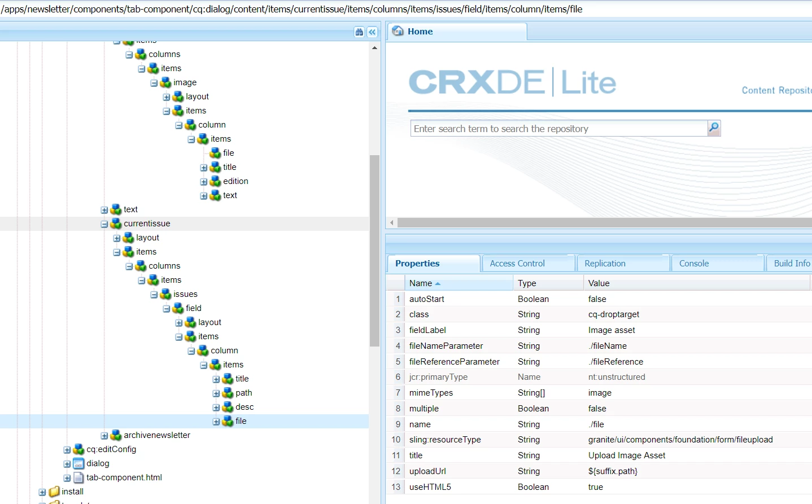
Task: Click the tree scrollbar up arrow
Action: click(374, 48)
